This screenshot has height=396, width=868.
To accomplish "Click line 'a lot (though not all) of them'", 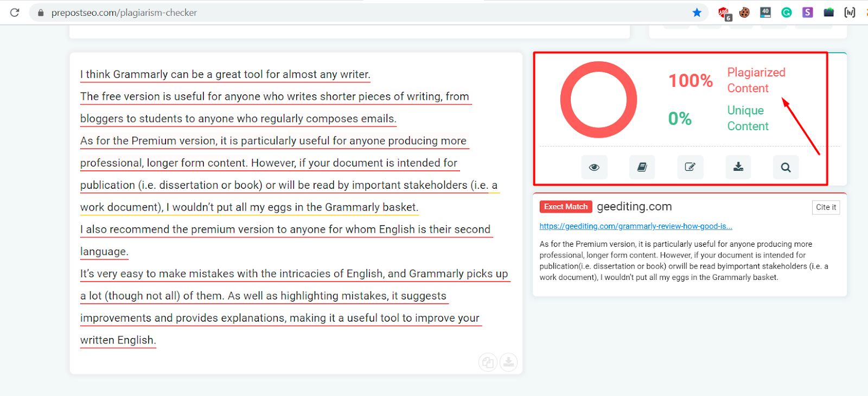I will 263,297.
